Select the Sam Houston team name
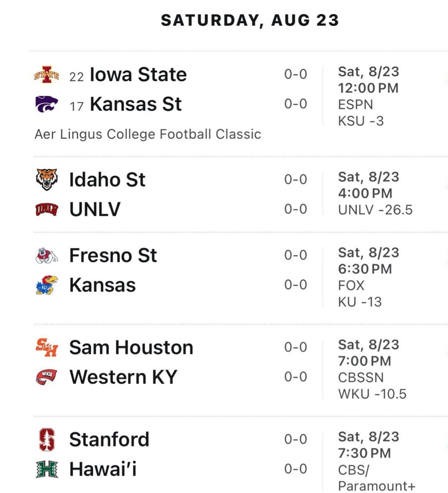This screenshot has height=493, width=448. pyautogui.click(x=131, y=347)
